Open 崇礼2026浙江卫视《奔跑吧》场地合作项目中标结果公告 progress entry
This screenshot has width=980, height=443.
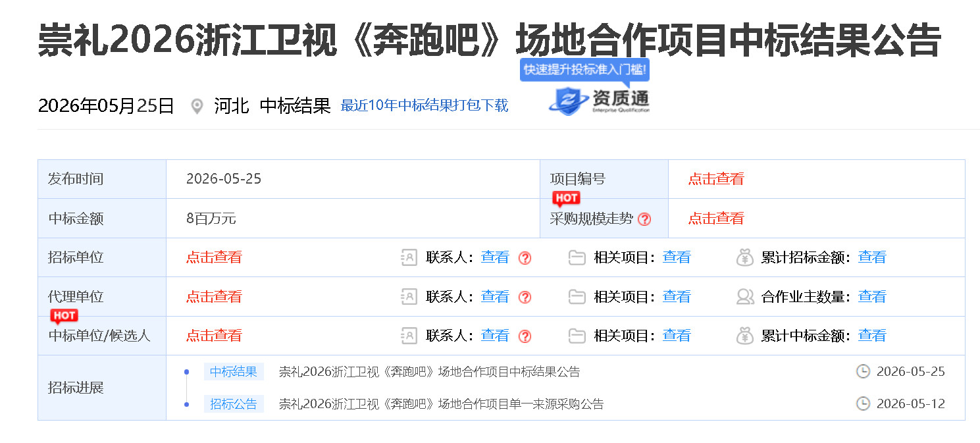point(430,372)
